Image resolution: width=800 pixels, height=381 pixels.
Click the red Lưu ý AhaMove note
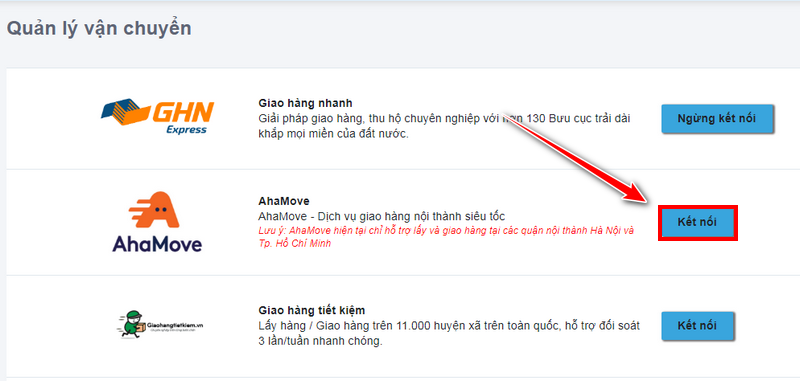446,237
